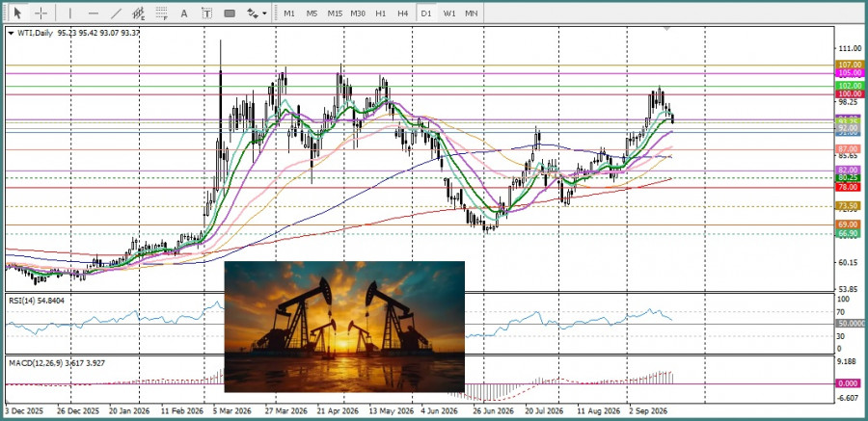Pick the text tool marked A
The width and height of the screenshot is (868, 421).
tap(184, 13)
